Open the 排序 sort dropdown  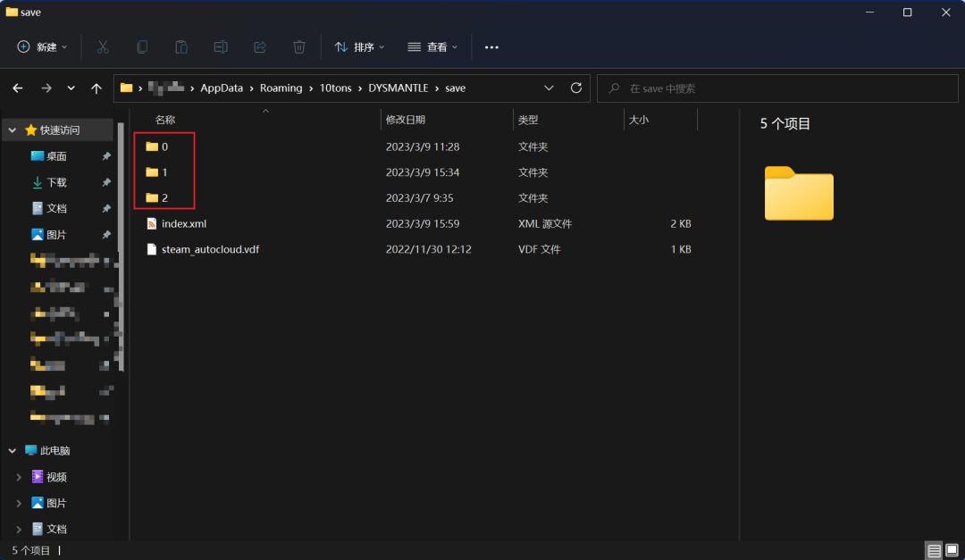click(359, 46)
